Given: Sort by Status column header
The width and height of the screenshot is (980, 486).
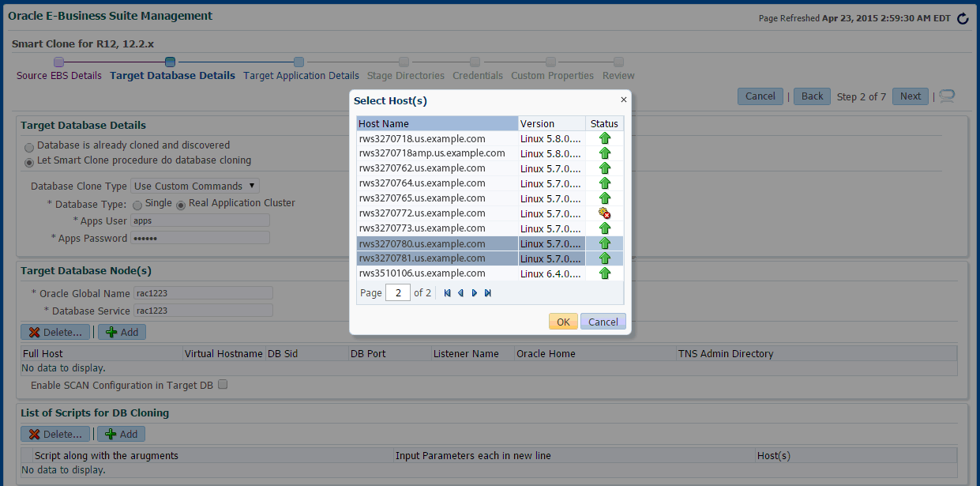Looking at the screenshot, I should click(605, 123).
